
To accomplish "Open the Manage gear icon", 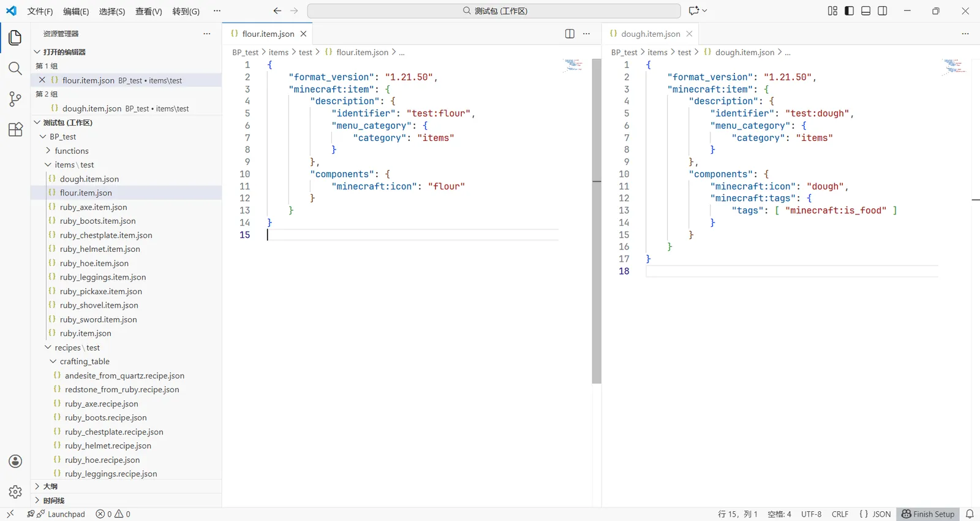I will pyautogui.click(x=15, y=492).
